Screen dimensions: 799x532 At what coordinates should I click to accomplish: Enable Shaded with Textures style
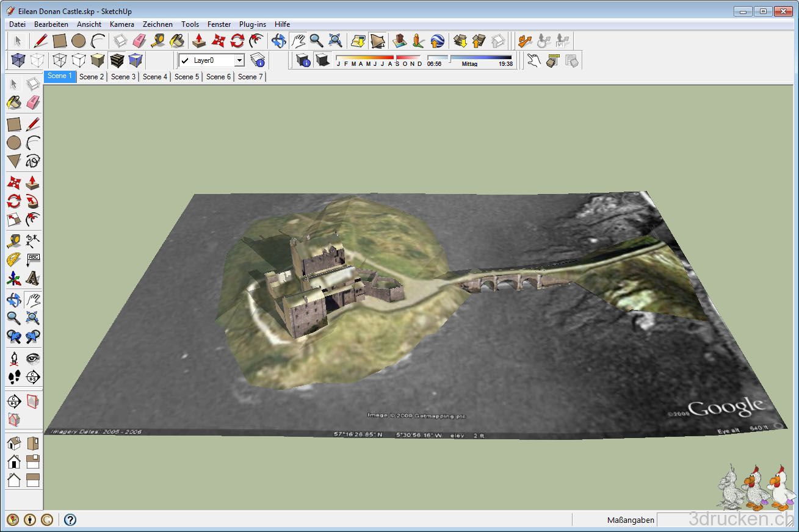click(117, 60)
